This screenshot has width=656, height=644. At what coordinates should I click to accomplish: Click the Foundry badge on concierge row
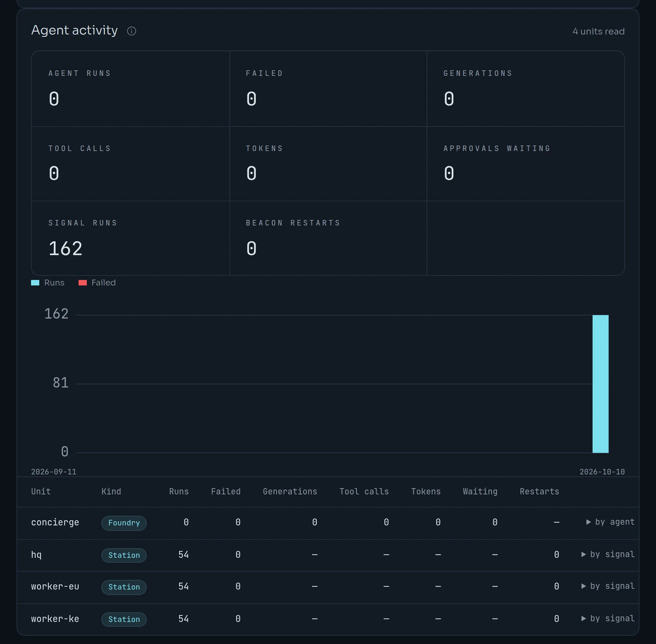coord(124,523)
